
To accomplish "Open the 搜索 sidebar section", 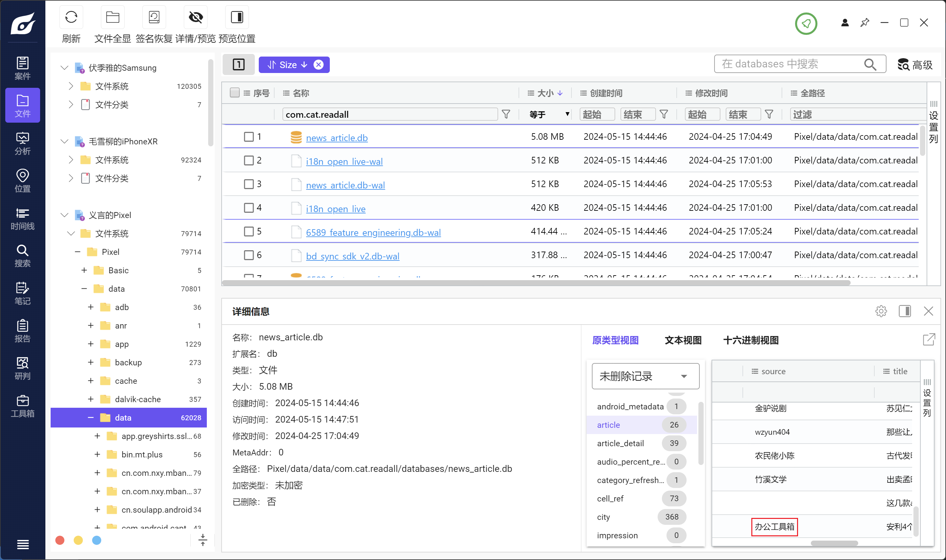I will [x=23, y=256].
